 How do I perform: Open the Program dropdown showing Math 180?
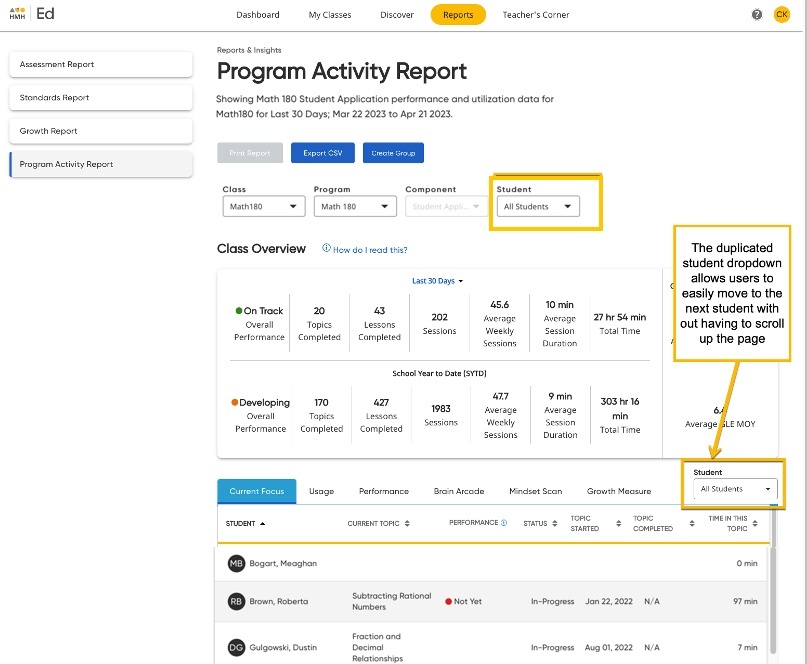click(355, 206)
